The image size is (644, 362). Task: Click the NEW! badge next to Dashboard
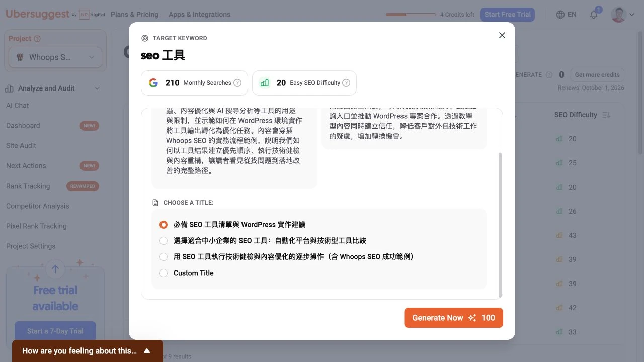90,126
